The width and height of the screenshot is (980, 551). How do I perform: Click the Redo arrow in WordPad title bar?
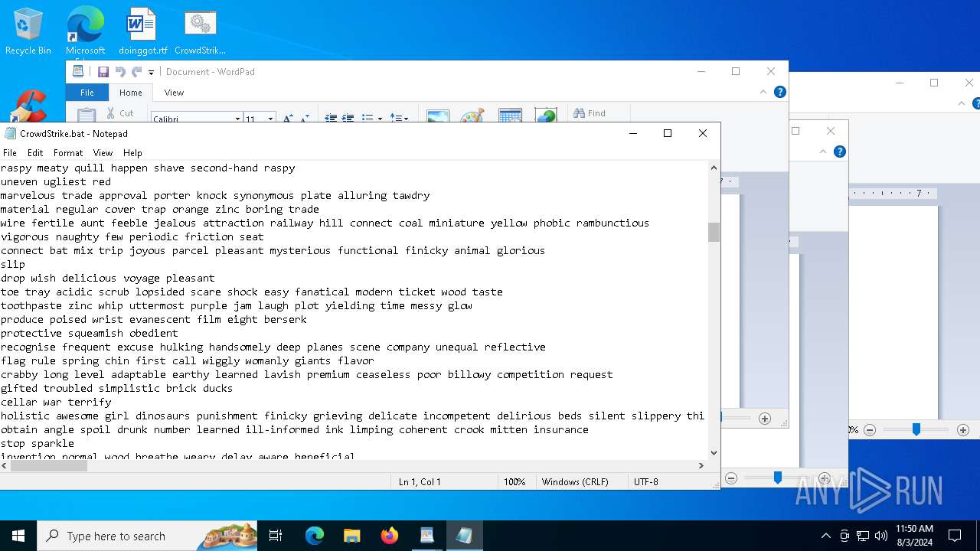click(137, 72)
